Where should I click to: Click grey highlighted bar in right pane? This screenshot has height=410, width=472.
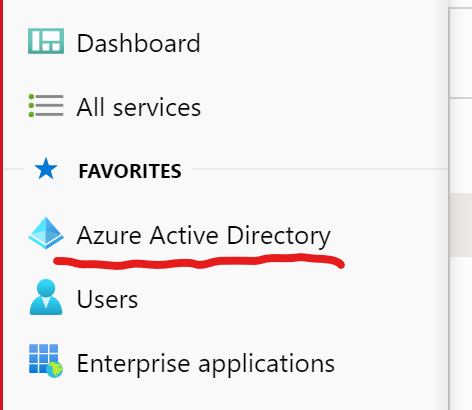click(461, 225)
